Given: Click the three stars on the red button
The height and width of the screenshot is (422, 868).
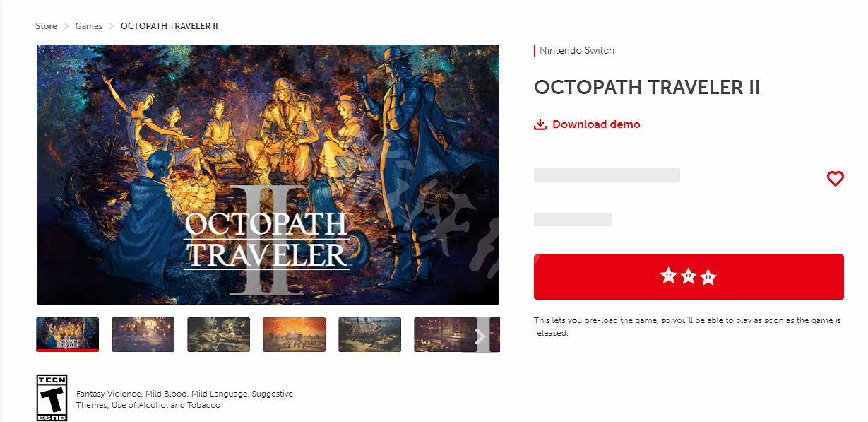Looking at the screenshot, I should [x=689, y=276].
